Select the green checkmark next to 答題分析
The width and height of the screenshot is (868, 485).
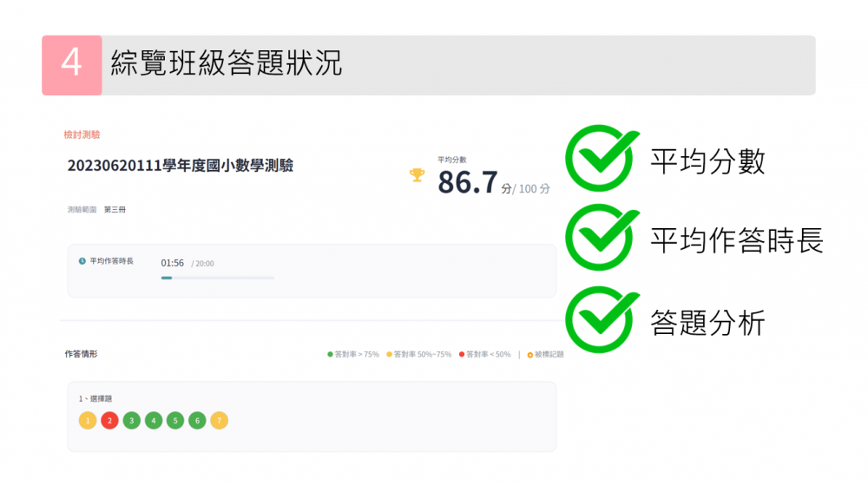[x=600, y=319]
